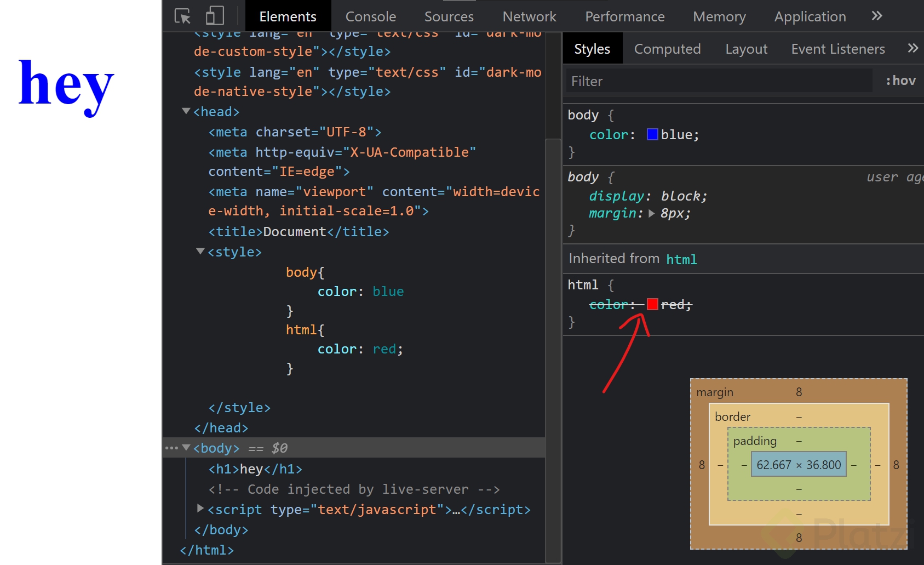
Task: Click the body selector in first rule
Action: [x=583, y=115]
